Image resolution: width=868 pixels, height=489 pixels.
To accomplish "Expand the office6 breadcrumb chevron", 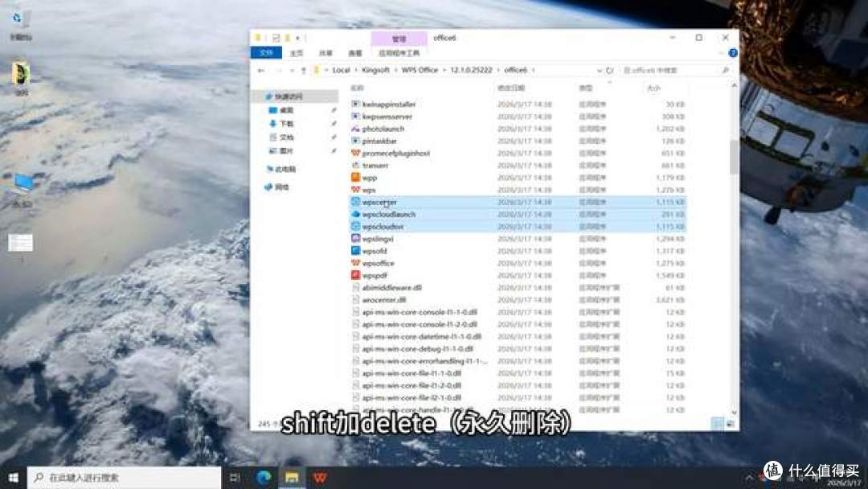I will 533,70.
